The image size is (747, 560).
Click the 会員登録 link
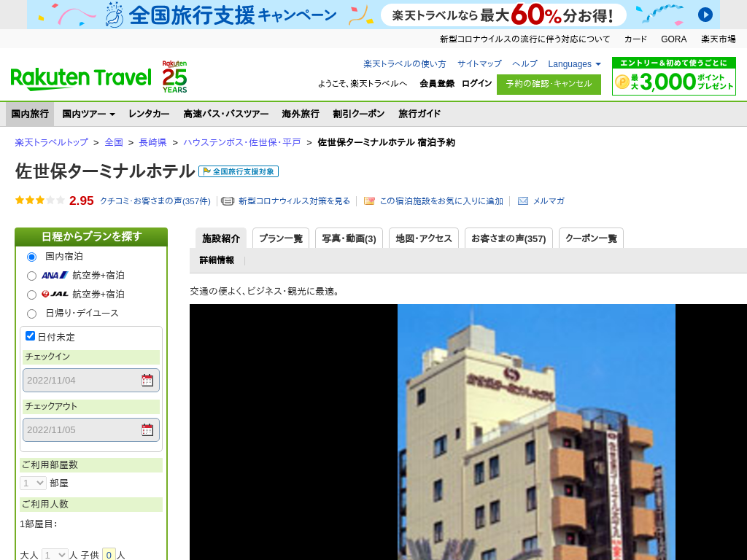click(437, 83)
